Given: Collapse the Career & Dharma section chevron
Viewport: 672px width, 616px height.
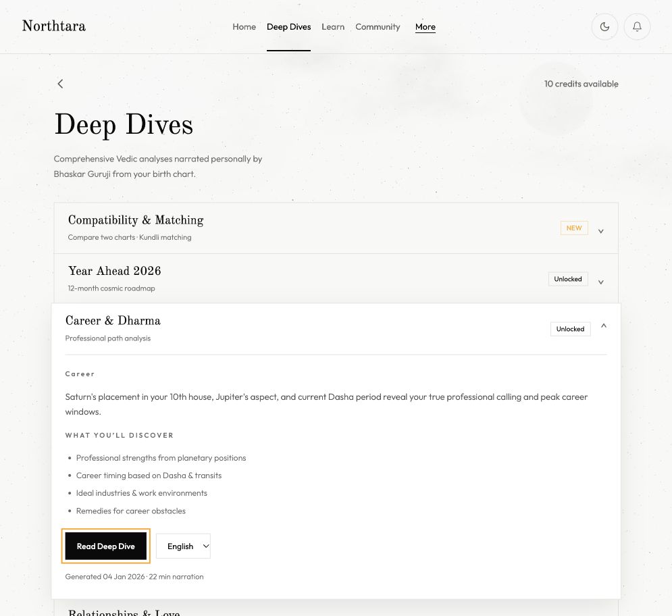Looking at the screenshot, I should [x=603, y=326].
